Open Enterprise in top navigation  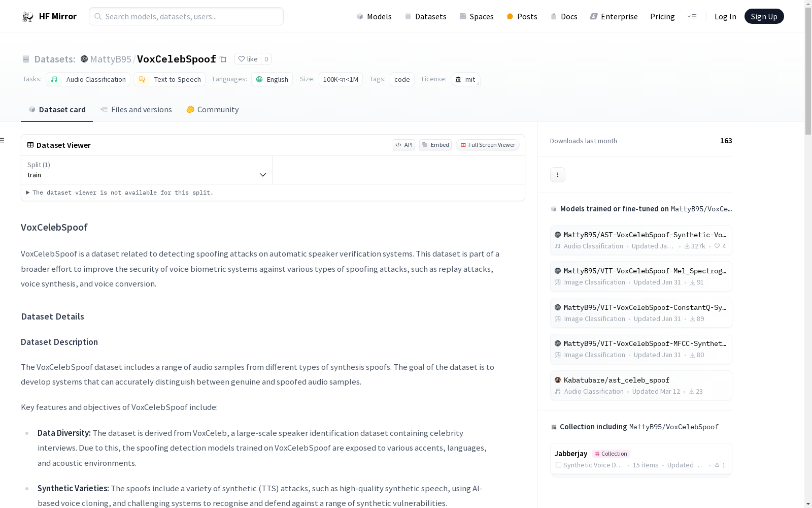coord(614,17)
